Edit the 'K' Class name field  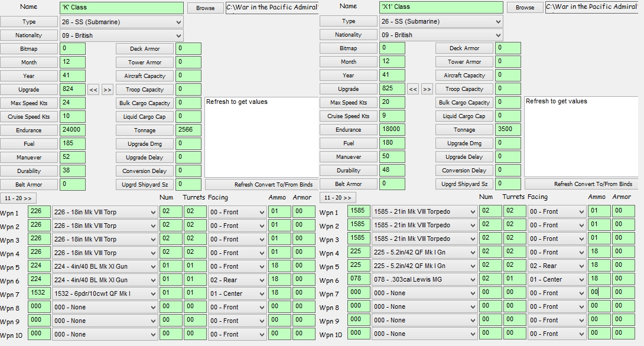coord(122,8)
